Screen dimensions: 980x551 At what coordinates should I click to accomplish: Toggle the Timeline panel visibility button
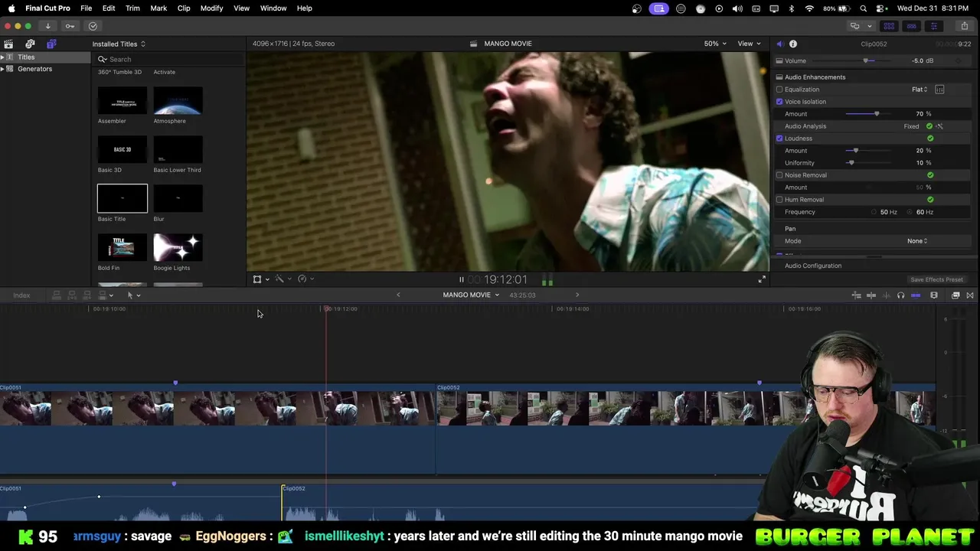[911, 26]
